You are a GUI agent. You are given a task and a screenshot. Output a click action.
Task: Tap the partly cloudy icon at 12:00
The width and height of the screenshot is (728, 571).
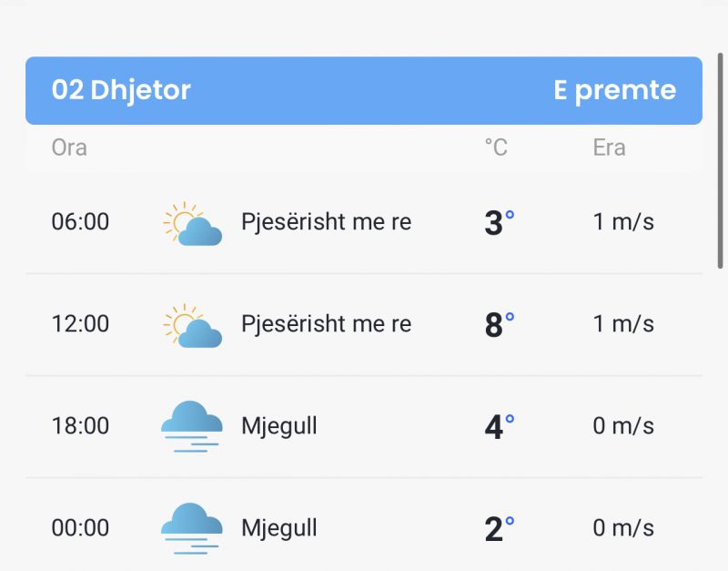click(x=192, y=326)
